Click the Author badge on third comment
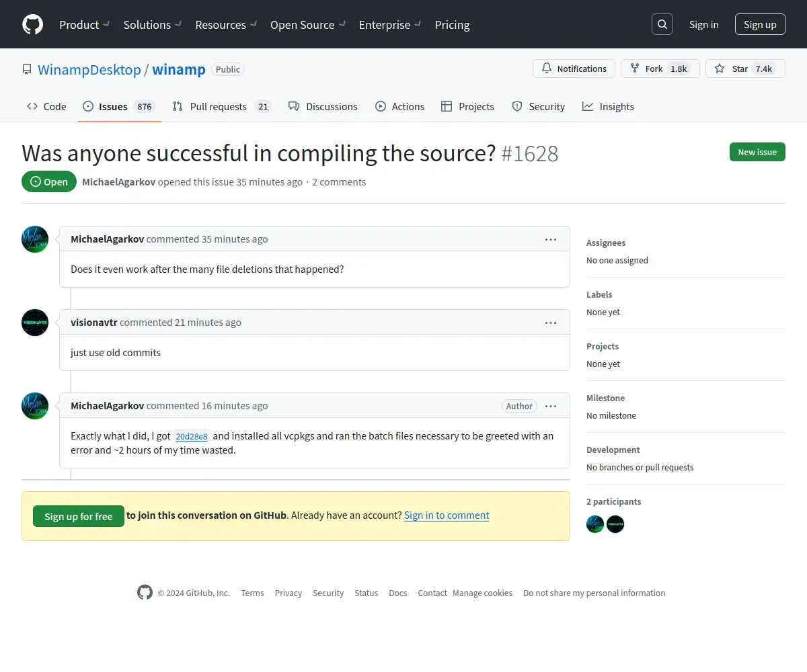Image resolution: width=807 pixels, height=672 pixels. click(519, 406)
